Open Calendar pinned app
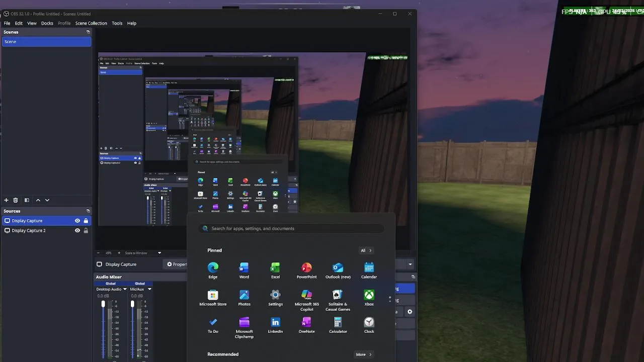 pos(369,270)
